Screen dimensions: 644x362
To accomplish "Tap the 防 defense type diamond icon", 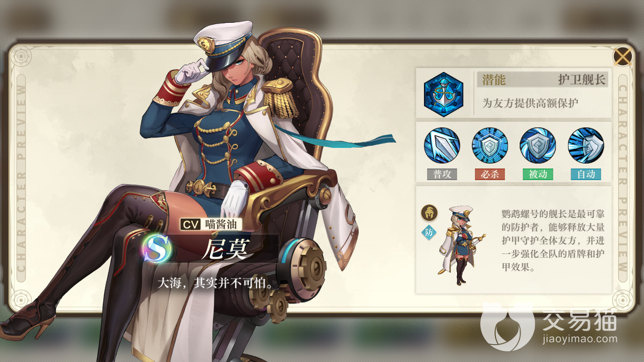I will (429, 232).
